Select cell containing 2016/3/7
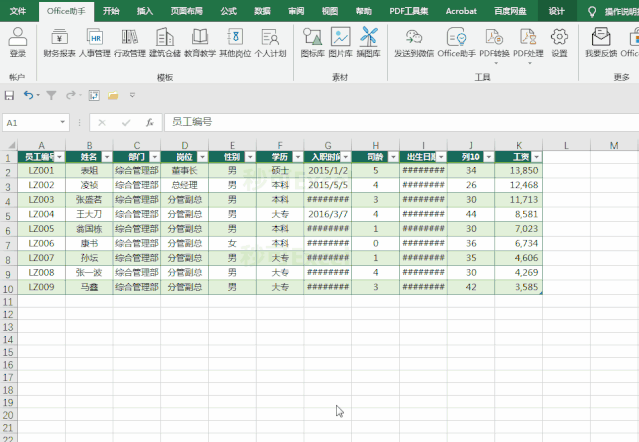The height and width of the screenshot is (442, 639). 328,214
